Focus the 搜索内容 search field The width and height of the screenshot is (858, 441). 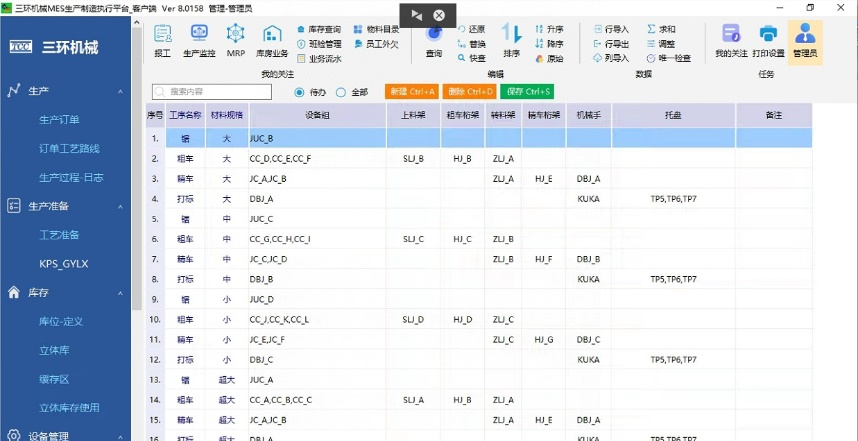212,92
